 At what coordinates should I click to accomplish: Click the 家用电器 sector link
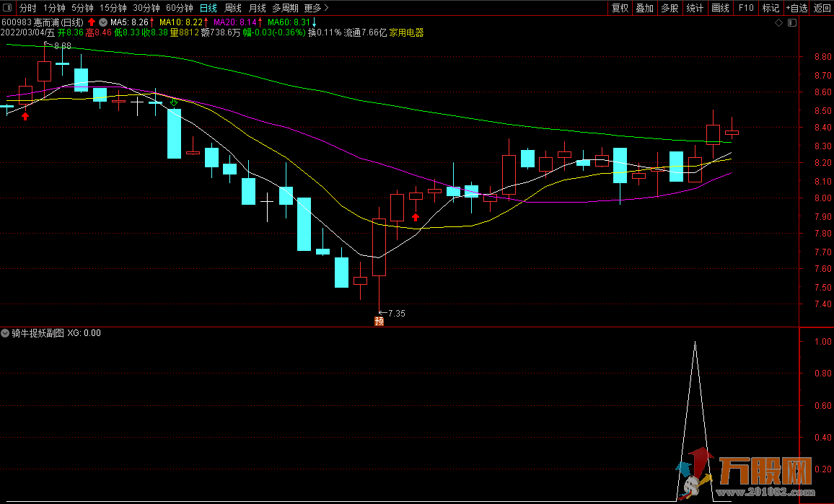(406, 32)
